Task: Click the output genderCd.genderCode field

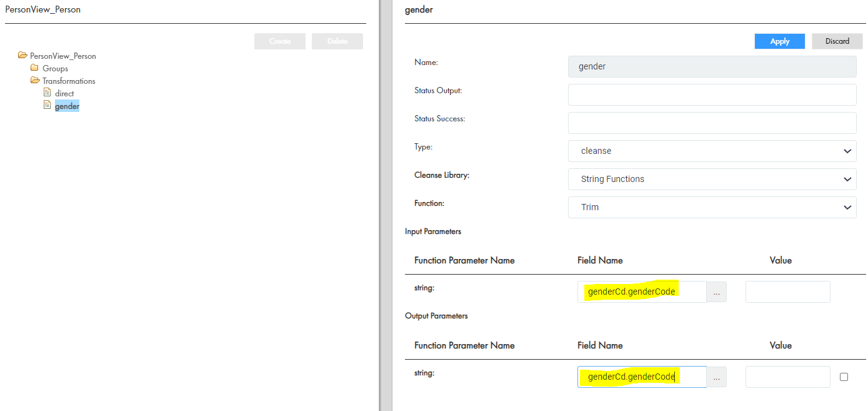Action: 642,377
